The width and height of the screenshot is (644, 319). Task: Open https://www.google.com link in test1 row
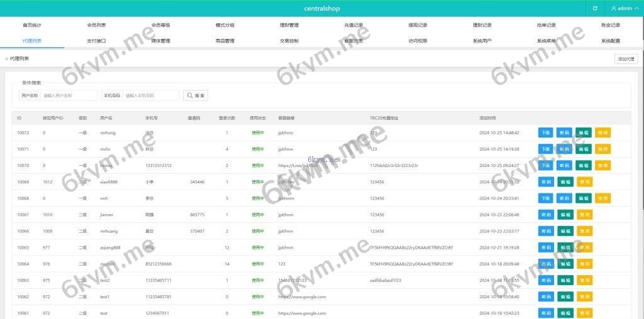tap(302, 296)
